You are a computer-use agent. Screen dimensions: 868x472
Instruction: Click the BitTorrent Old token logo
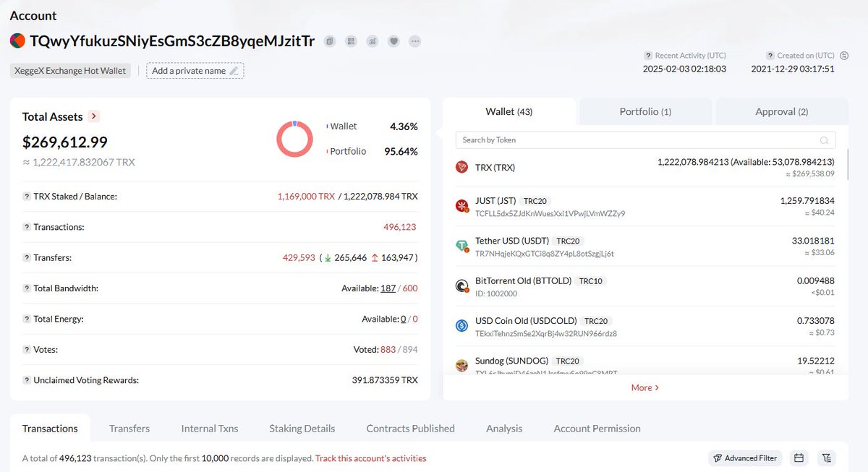(x=462, y=286)
